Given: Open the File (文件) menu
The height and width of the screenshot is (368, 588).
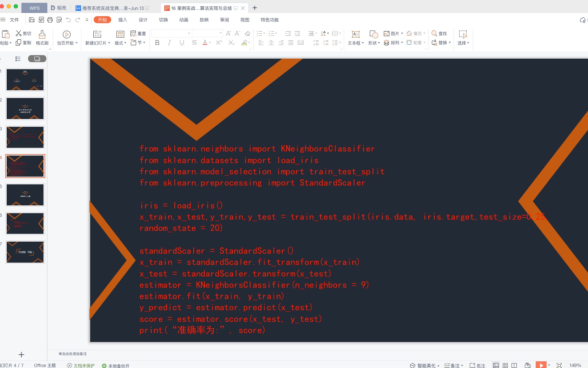Looking at the screenshot, I should 14,20.
